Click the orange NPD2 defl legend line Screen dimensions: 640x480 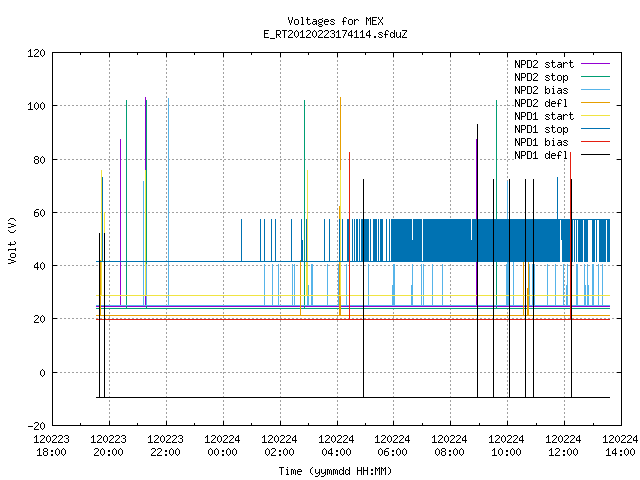pos(596,103)
